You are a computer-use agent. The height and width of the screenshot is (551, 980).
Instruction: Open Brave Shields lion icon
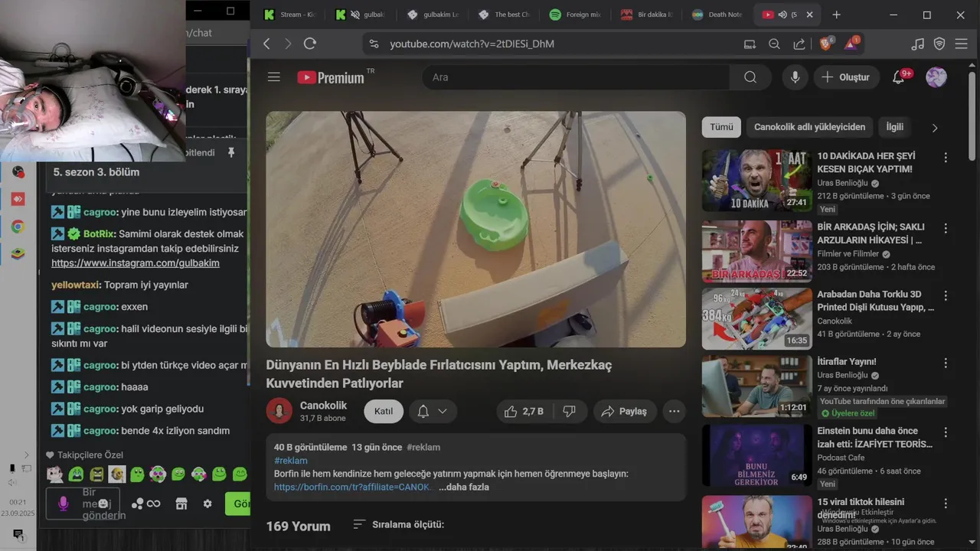[827, 44]
